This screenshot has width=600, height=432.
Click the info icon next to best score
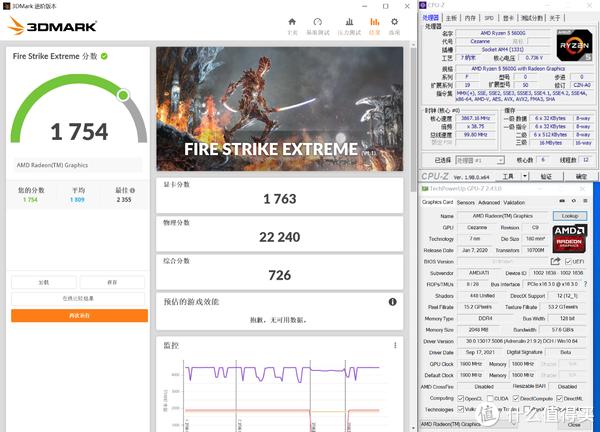pyautogui.click(x=132, y=190)
